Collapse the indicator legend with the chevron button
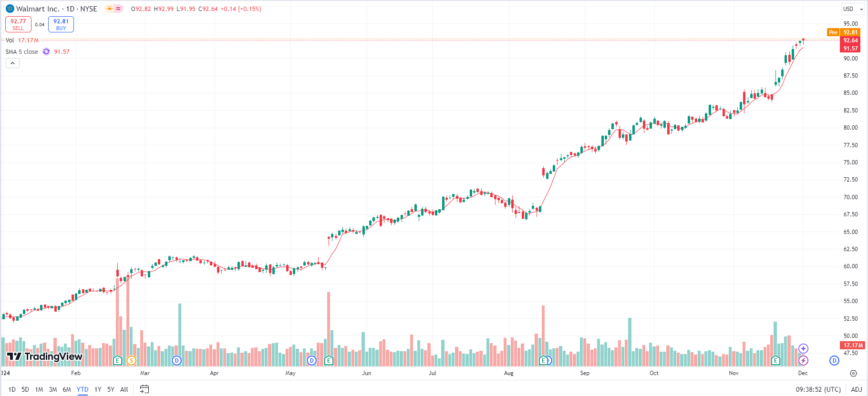Screen dimensions: 868x396 tap(12, 63)
